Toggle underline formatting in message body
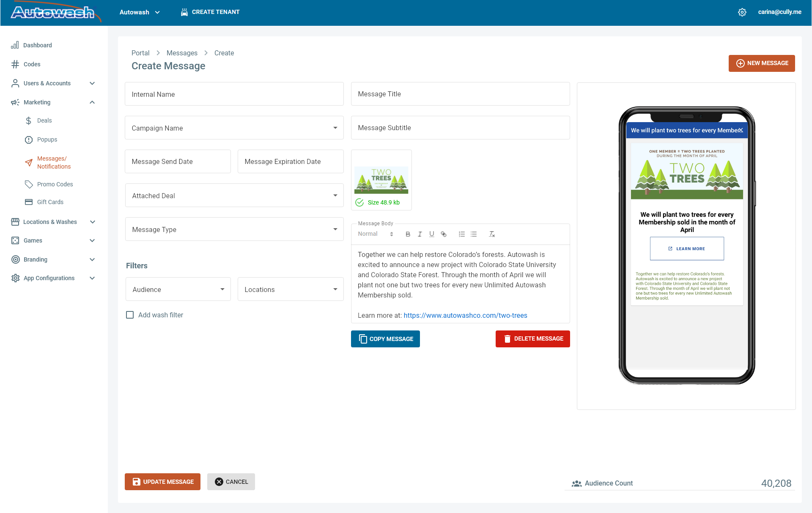 pos(432,234)
